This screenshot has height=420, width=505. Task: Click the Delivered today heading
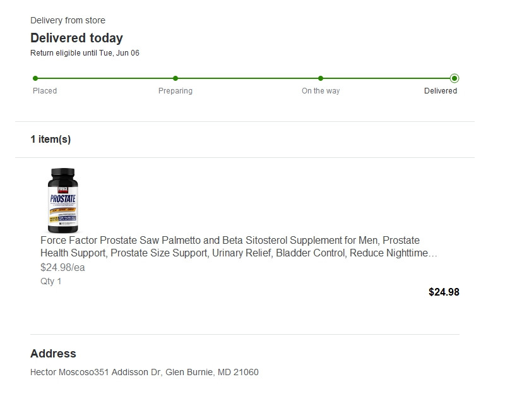point(76,38)
